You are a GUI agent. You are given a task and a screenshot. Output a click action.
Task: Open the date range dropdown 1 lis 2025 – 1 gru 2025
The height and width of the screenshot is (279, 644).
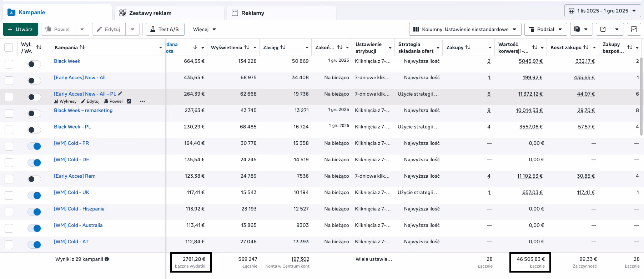(603, 11)
